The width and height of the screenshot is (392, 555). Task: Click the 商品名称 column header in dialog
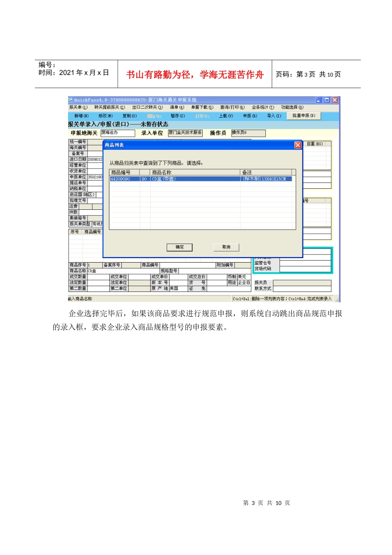pos(195,172)
